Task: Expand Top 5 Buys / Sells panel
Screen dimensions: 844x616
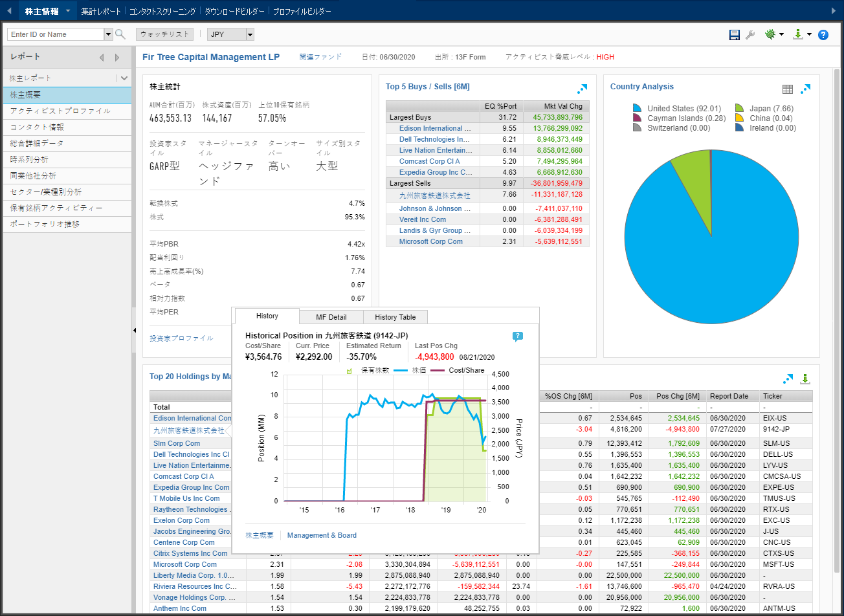Action: [583, 88]
